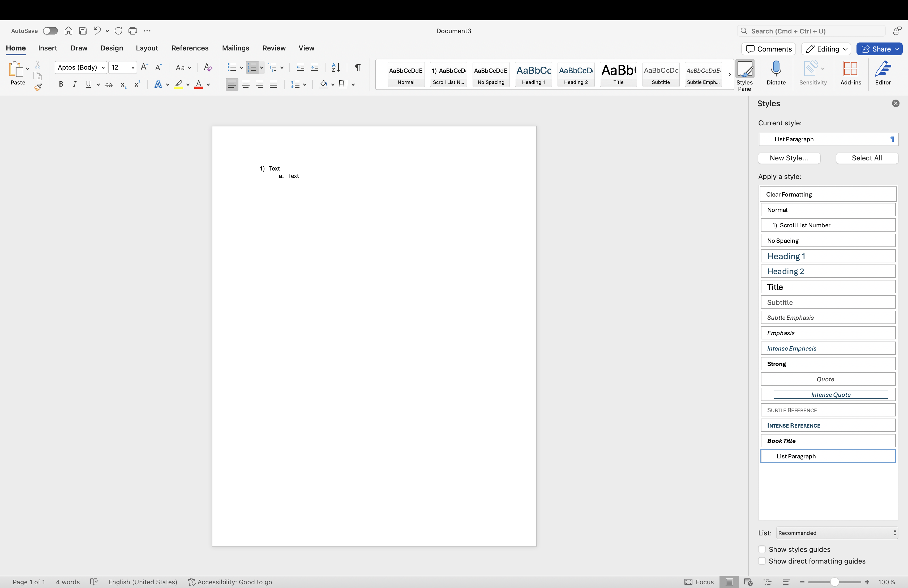The height and width of the screenshot is (588, 908).
Task: Select the Format Painter tool
Action: pos(38,87)
